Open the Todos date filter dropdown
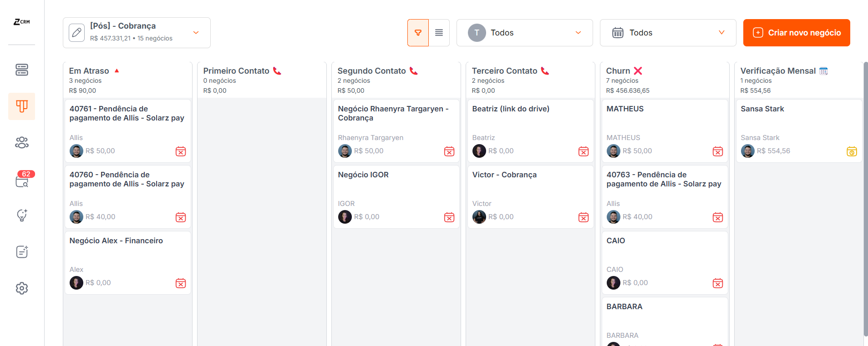This screenshot has width=868, height=346. click(x=668, y=33)
